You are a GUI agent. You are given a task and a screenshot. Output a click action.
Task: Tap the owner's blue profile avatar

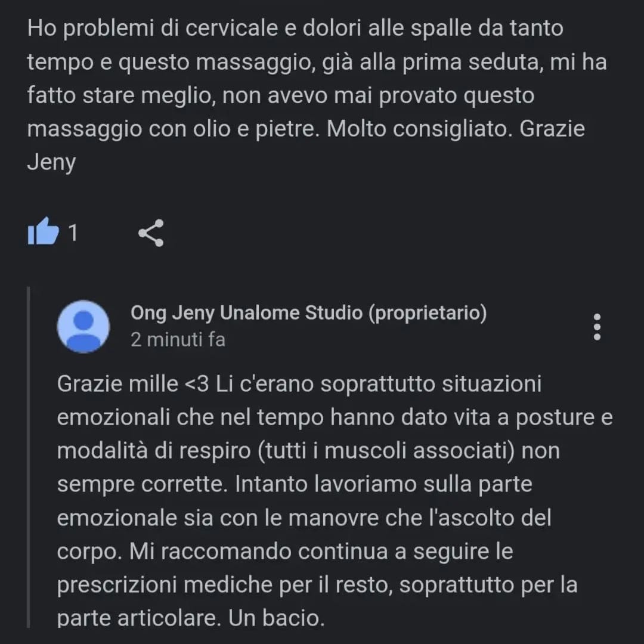tap(83, 327)
